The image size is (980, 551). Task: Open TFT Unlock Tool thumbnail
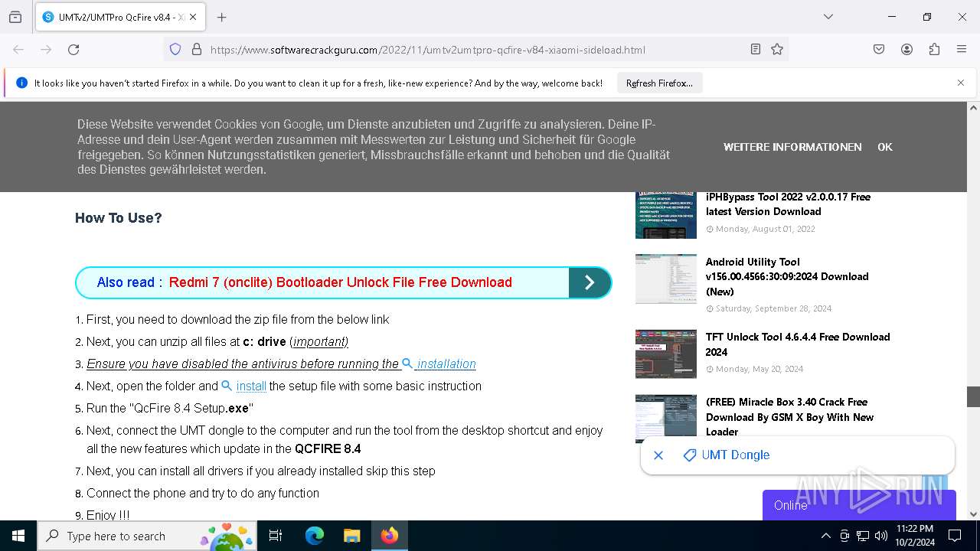point(666,354)
